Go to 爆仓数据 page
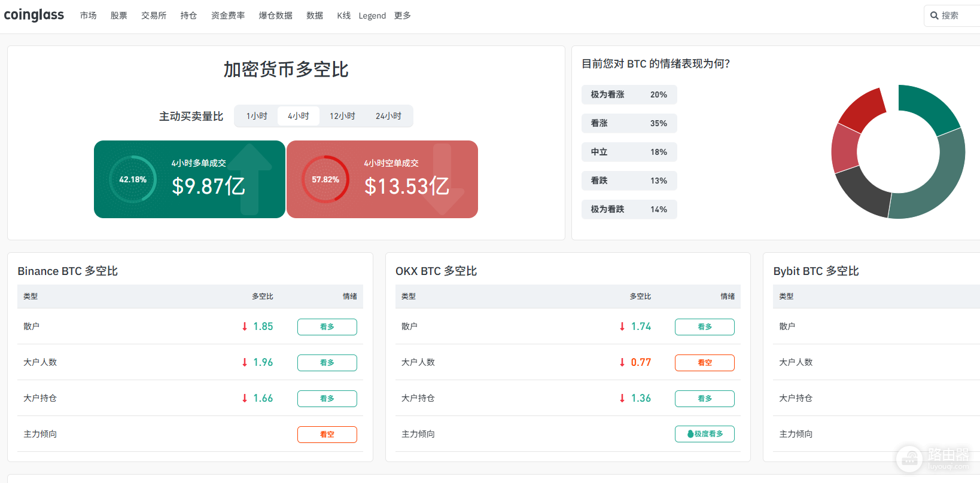 pyautogui.click(x=276, y=16)
